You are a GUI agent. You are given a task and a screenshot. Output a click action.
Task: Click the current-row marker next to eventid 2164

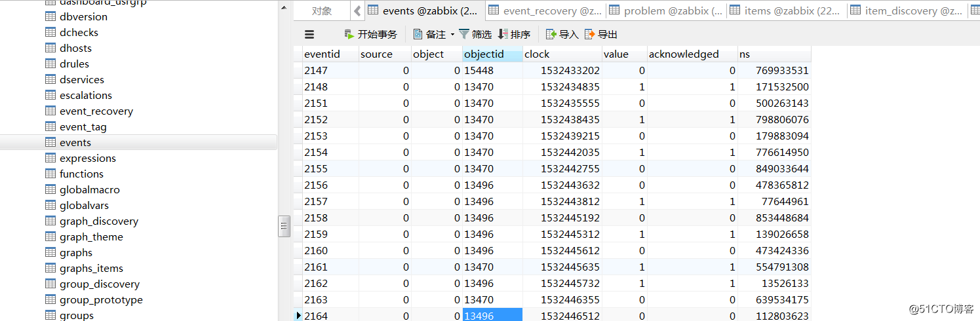click(298, 316)
